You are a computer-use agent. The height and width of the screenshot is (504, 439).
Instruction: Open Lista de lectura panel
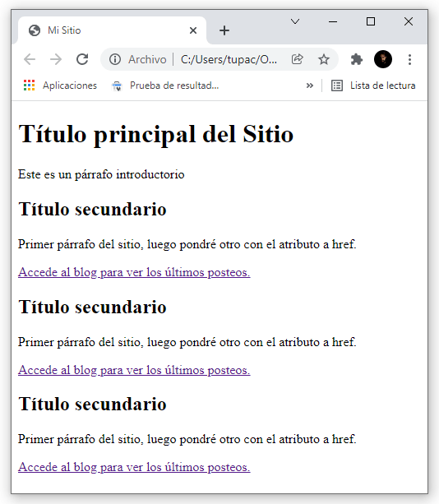coord(373,86)
